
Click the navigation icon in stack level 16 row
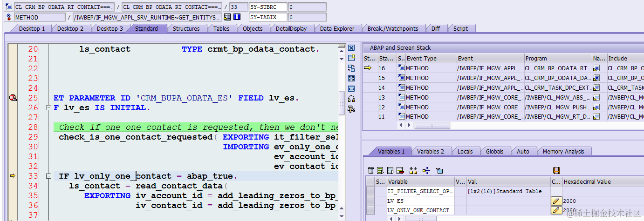(x=597, y=68)
